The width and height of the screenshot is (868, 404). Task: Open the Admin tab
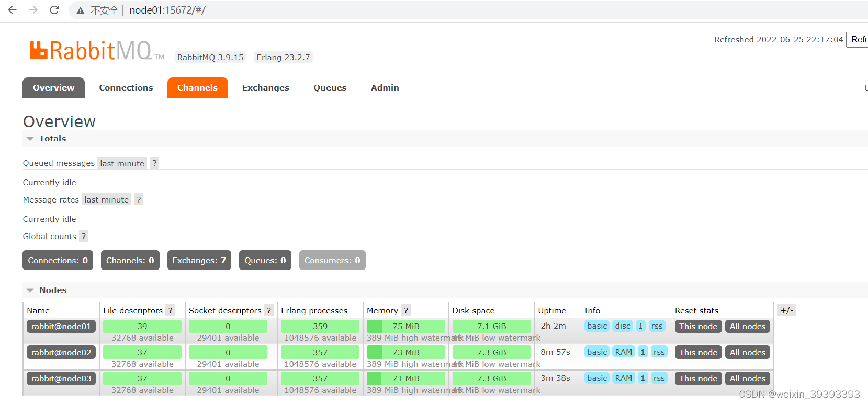point(385,88)
